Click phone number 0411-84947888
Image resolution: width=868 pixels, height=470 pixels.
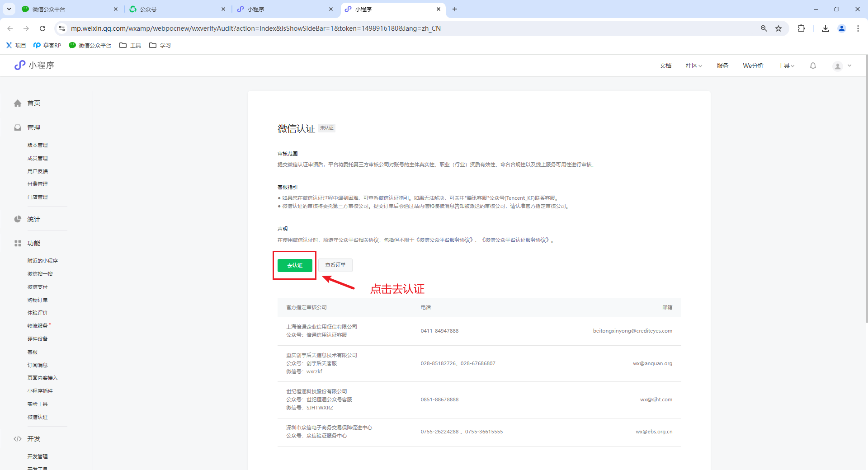[439, 331]
